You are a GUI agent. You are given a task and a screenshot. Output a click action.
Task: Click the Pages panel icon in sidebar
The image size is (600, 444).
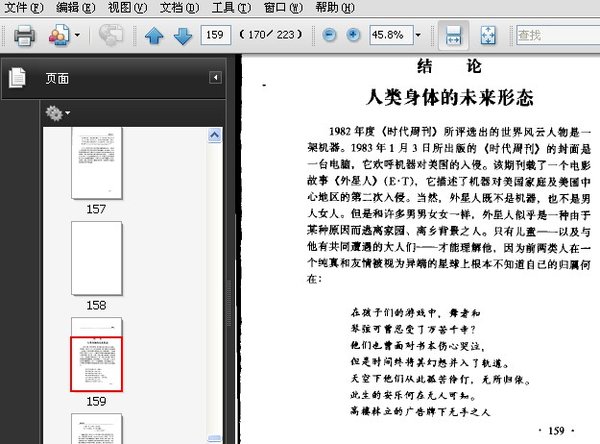pyautogui.click(x=17, y=77)
